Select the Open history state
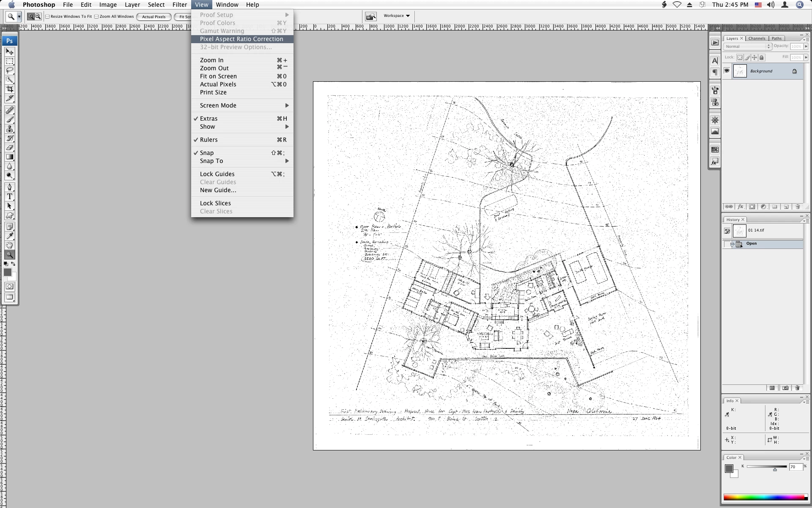Image resolution: width=812 pixels, height=508 pixels. [x=752, y=243]
